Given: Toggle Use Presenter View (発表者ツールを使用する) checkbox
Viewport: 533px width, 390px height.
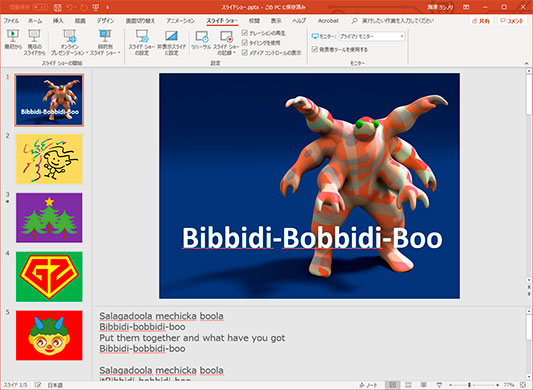Looking at the screenshot, I should coord(315,50).
